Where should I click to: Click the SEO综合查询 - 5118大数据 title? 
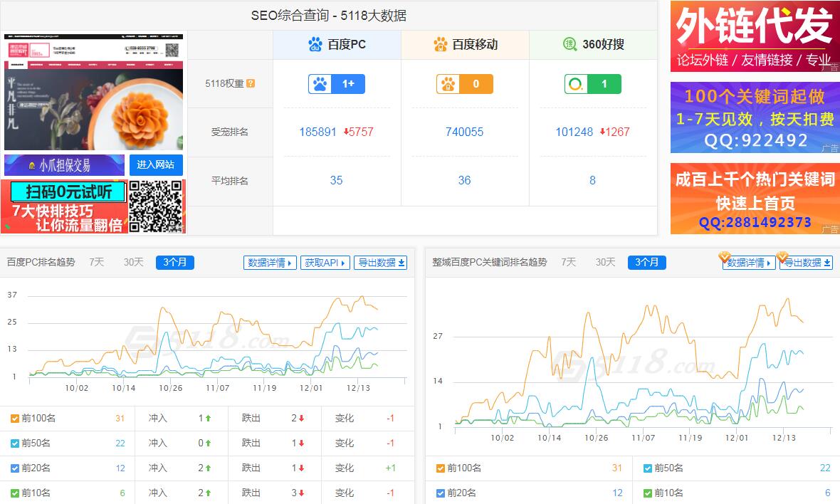coord(329,16)
